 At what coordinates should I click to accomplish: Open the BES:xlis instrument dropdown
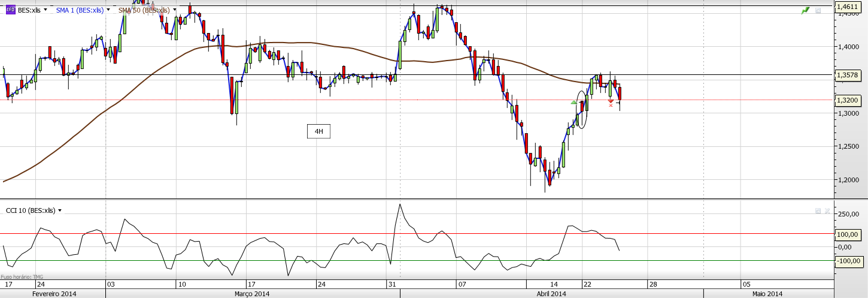click(x=45, y=10)
